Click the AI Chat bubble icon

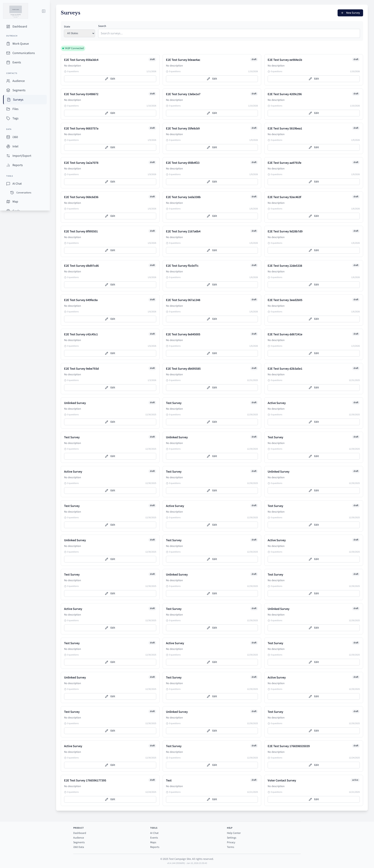coord(8,184)
